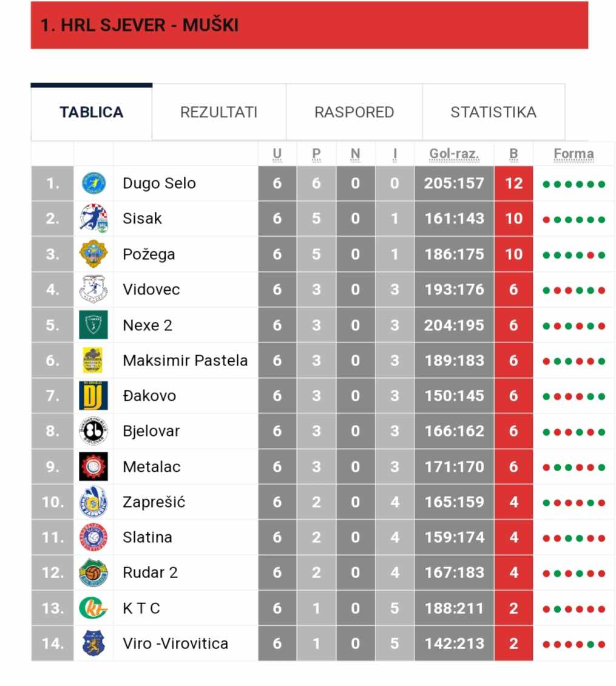616x686 pixels.
Task: Click the Forma column header
Action: click(574, 154)
